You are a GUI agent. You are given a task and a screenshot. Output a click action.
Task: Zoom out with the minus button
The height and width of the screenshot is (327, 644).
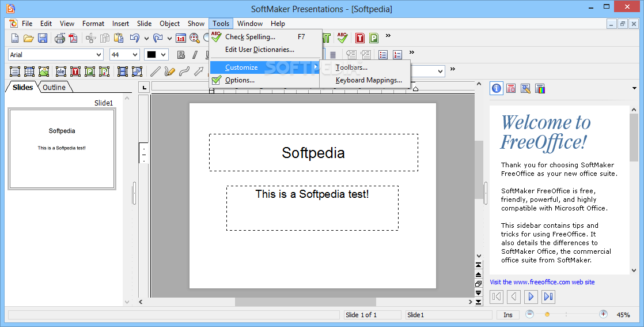[x=529, y=314]
